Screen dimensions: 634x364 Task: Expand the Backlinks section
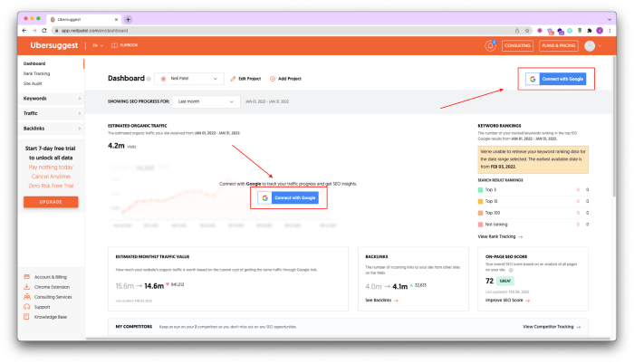[52, 129]
